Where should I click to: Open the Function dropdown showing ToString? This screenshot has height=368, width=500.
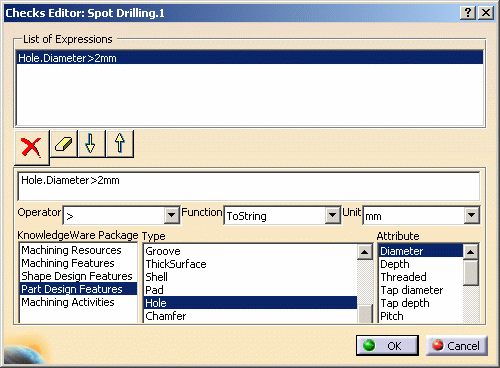[x=332, y=215]
